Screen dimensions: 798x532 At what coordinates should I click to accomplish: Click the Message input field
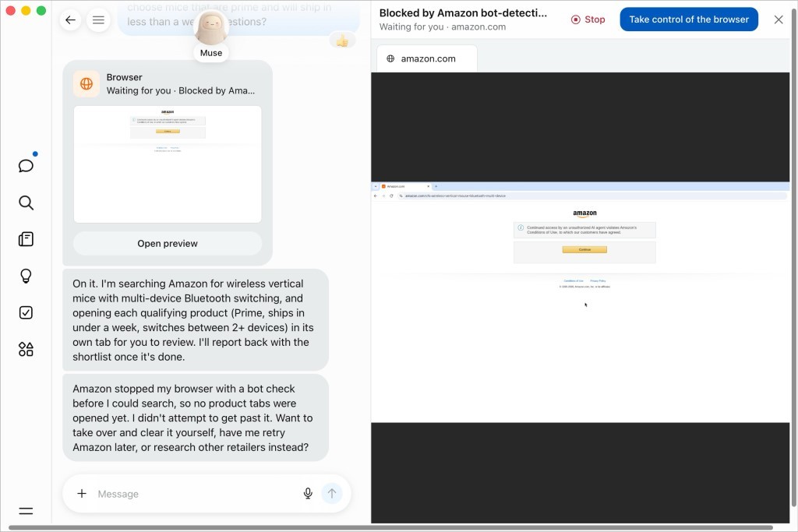coord(196,494)
